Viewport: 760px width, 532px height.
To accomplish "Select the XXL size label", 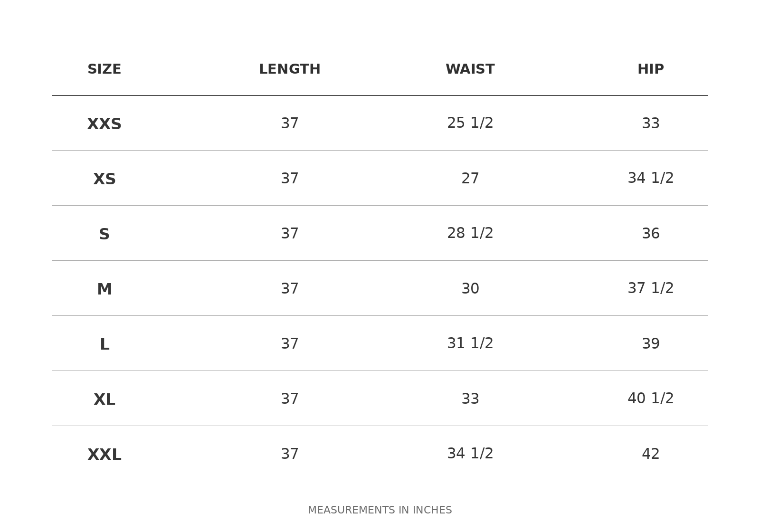I will [104, 455].
